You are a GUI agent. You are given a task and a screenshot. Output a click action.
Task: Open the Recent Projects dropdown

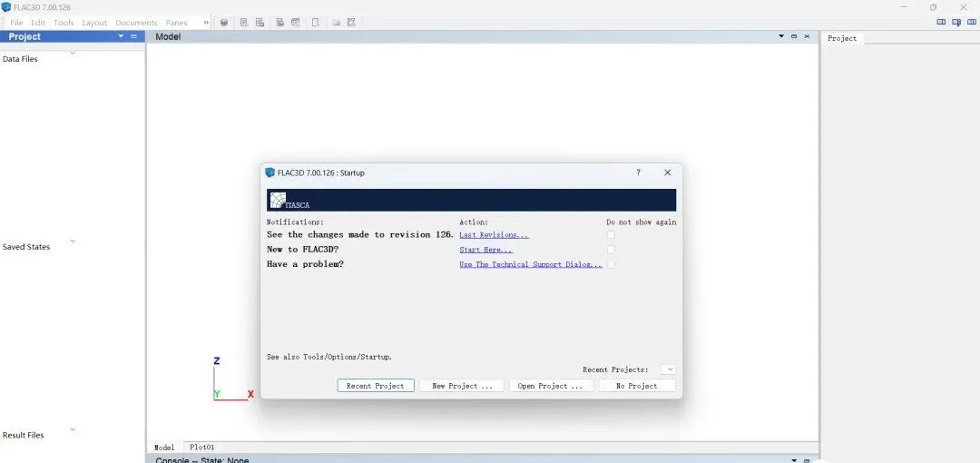click(668, 369)
